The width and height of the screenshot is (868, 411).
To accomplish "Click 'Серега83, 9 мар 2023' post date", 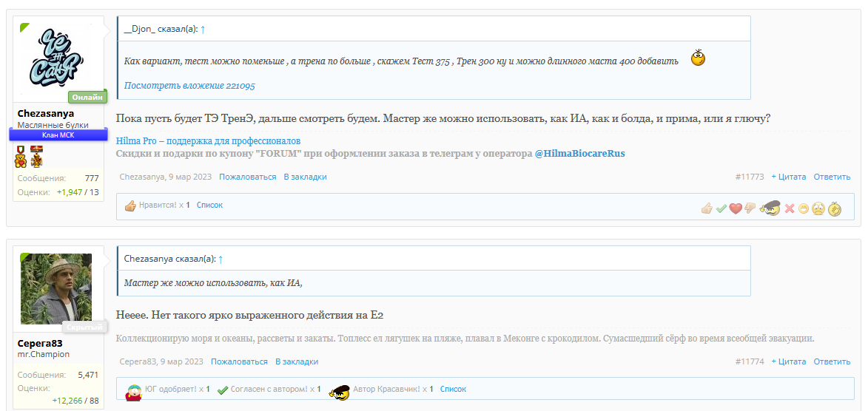I will [x=161, y=361].
